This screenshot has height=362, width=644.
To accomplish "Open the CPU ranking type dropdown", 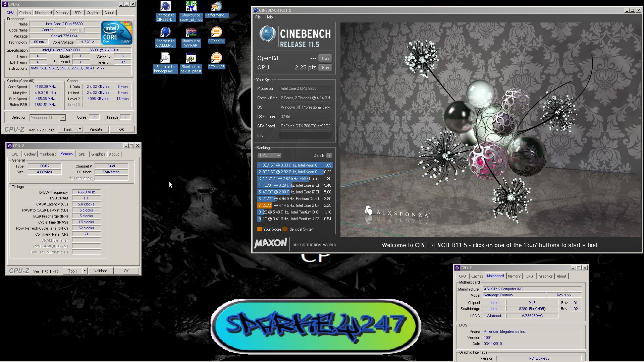I will coord(269,156).
